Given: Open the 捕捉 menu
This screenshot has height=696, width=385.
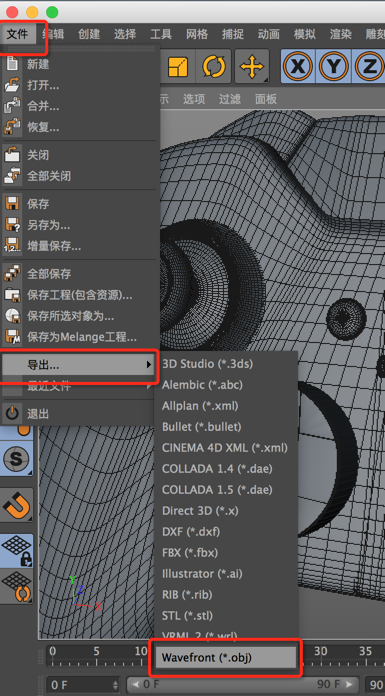Looking at the screenshot, I should (x=233, y=34).
